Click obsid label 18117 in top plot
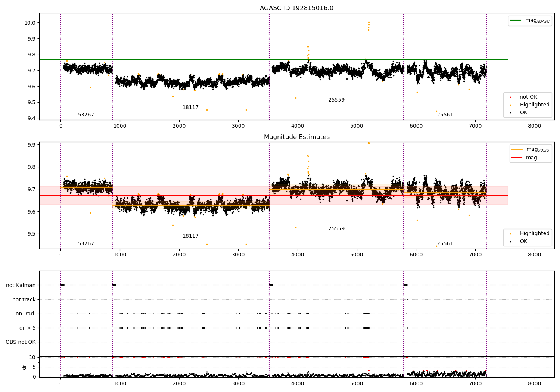Viewport: 560px width, 392px height. 190,108
